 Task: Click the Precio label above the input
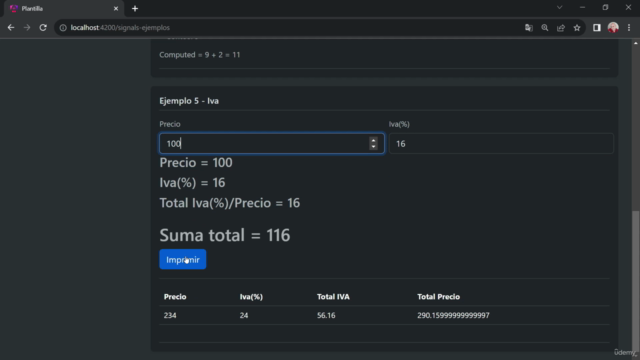click(170, 124)
